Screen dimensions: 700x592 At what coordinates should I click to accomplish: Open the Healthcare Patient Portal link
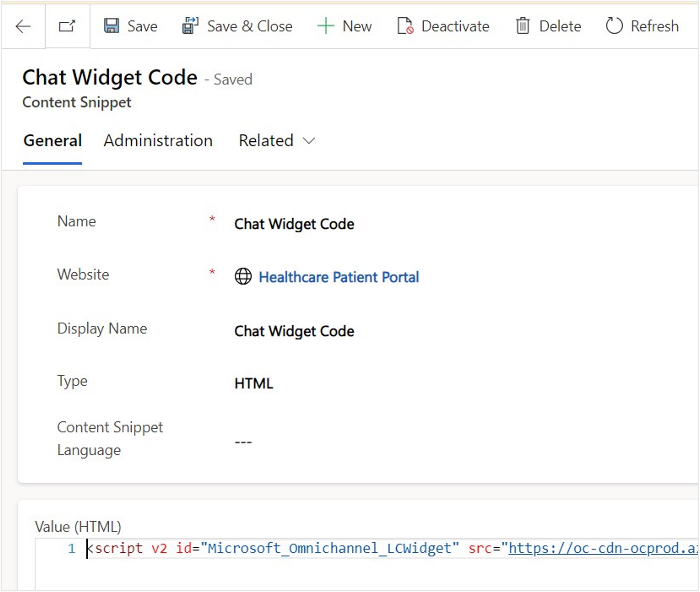click(x=339, y=277)
